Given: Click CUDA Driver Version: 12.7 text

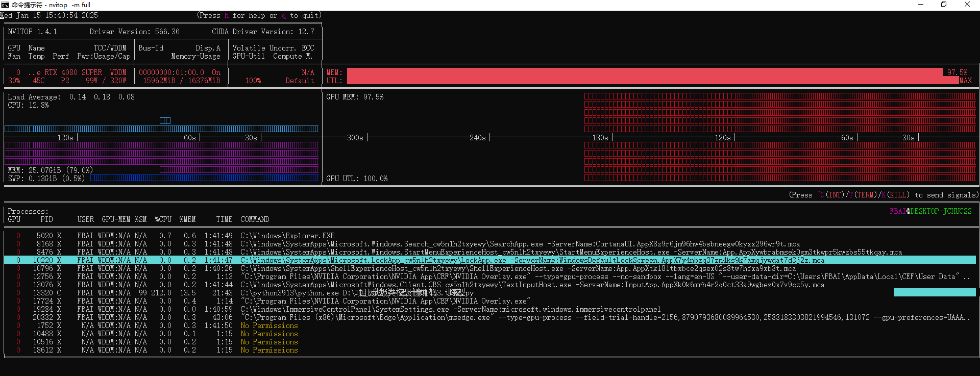Looking at the screenshot, I should 263,32.
